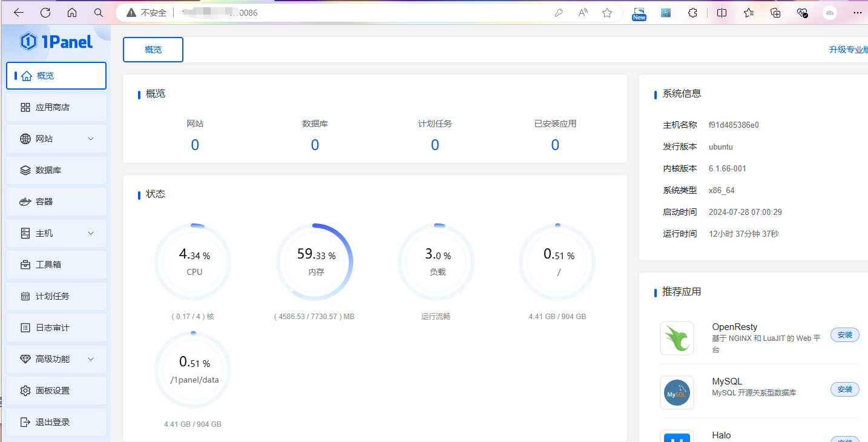Click the diamond icon beside 高级功能

point(25,359)
